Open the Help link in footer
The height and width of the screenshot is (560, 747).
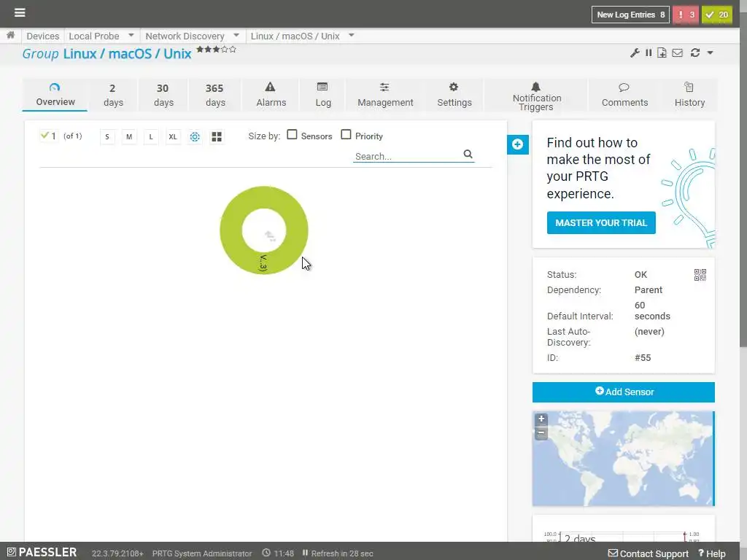click(x=712, y=553)
